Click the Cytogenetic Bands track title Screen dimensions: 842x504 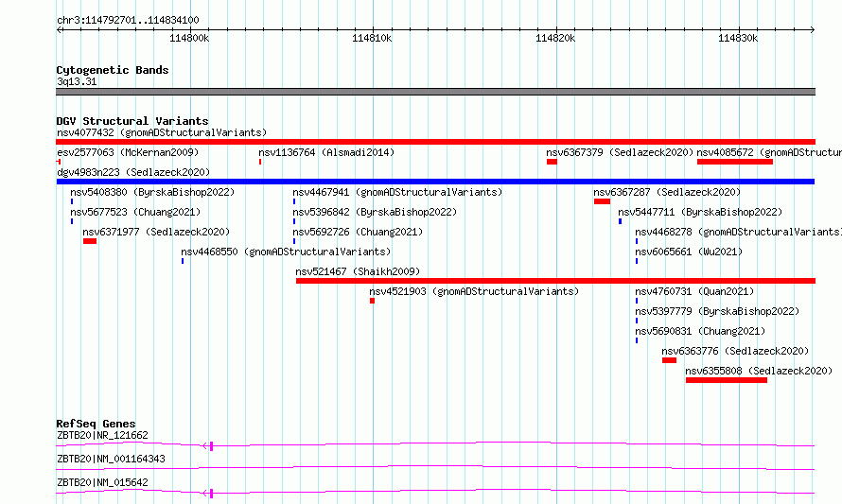(113, 70)
